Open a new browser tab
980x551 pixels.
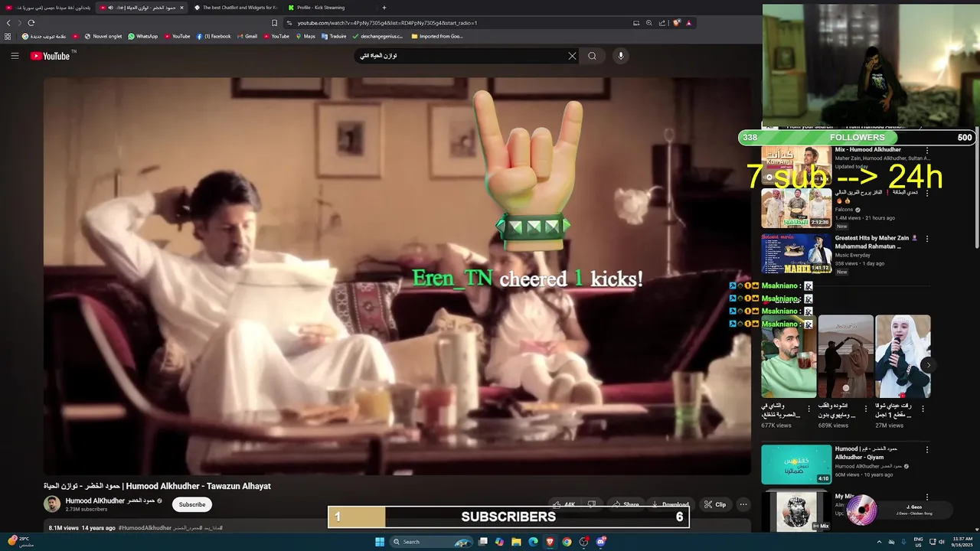click(x=384, y=8)
